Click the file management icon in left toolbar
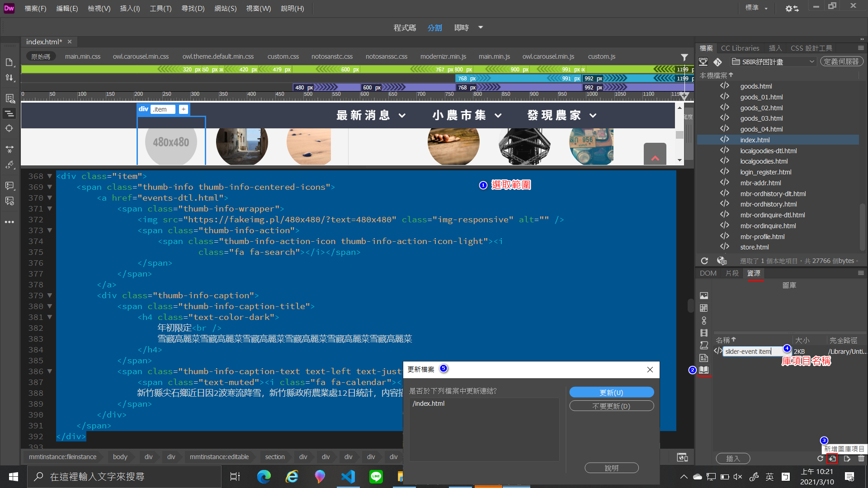 pos(9,78)
